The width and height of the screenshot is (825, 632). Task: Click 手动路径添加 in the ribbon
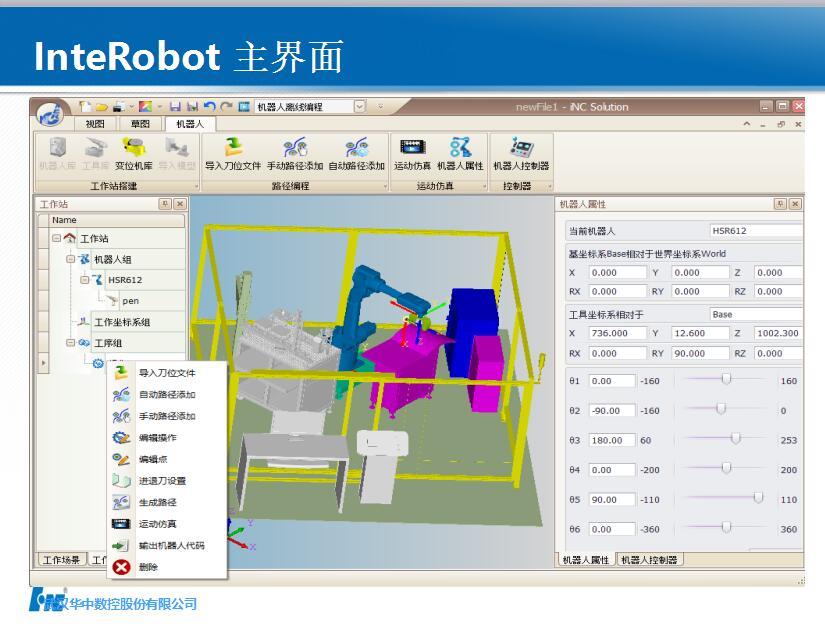tap(295, 154)
